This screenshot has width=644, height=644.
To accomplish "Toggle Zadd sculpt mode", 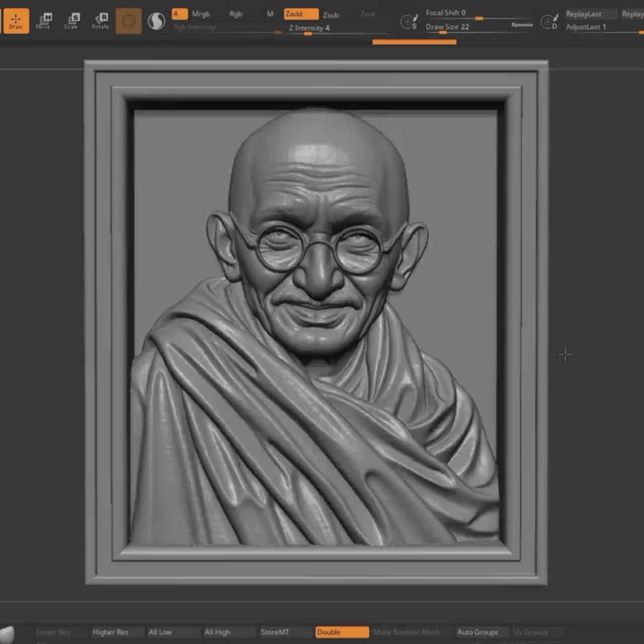I will tap(301, 14).
